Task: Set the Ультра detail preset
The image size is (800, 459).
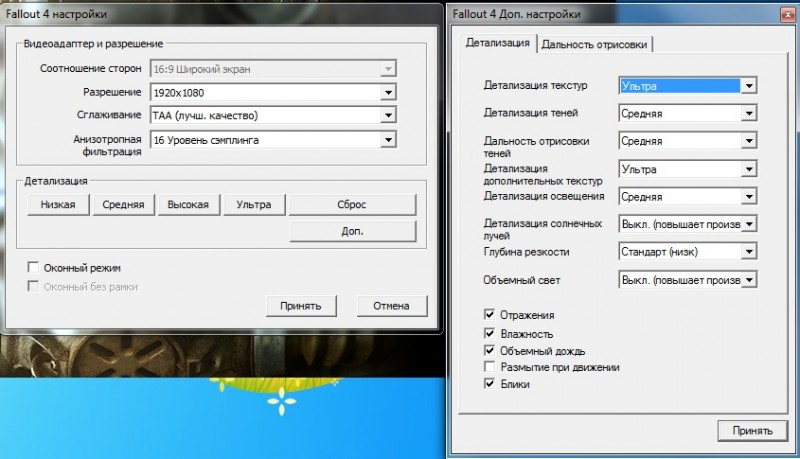Action: click(253, 205)
